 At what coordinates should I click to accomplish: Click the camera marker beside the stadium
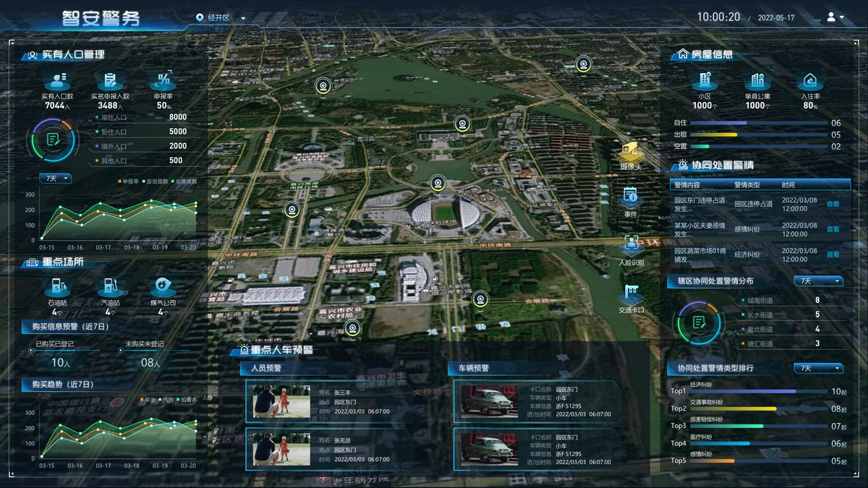pyautogui.click(x=436, y=183)
